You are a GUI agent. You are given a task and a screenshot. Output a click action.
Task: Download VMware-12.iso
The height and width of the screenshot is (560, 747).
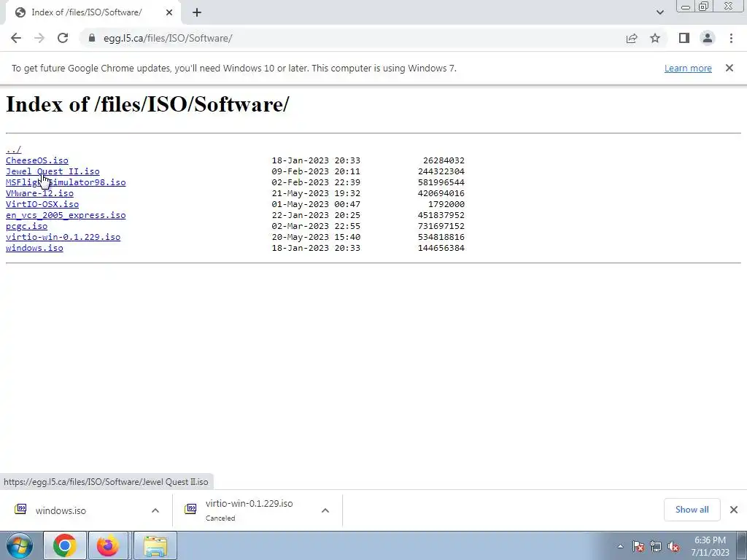click(x=39, y=193)
